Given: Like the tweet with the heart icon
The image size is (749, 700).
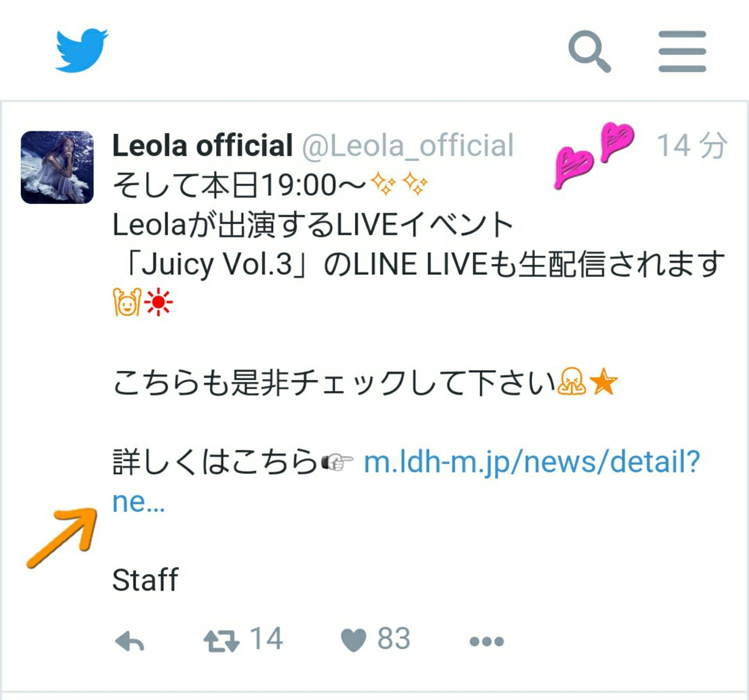Looking at the screenshot, I should pos(353,641).
